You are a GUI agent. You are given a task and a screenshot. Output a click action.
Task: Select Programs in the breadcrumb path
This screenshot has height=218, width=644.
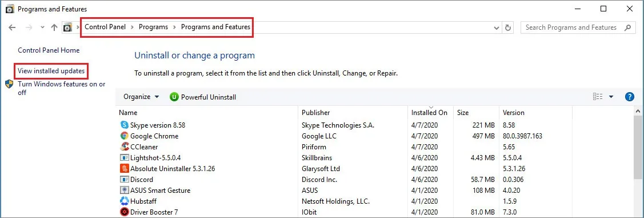pyautogui.click(x=153, y=27)
